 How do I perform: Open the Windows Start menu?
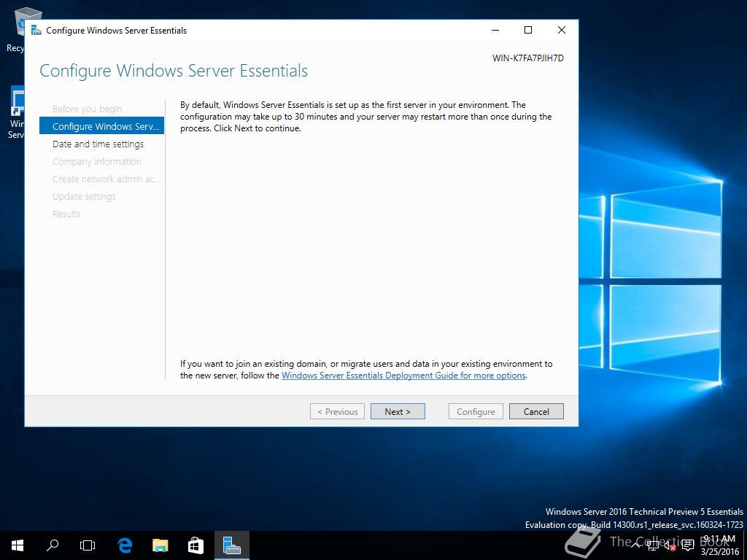tap(18, 545)
